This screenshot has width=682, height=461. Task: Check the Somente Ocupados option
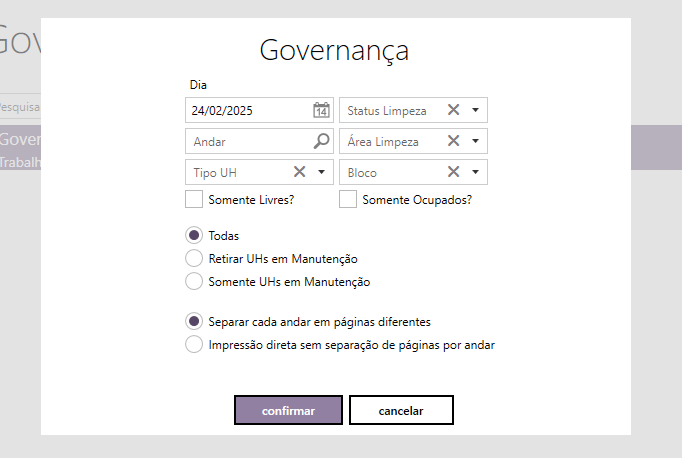[348, 199]
